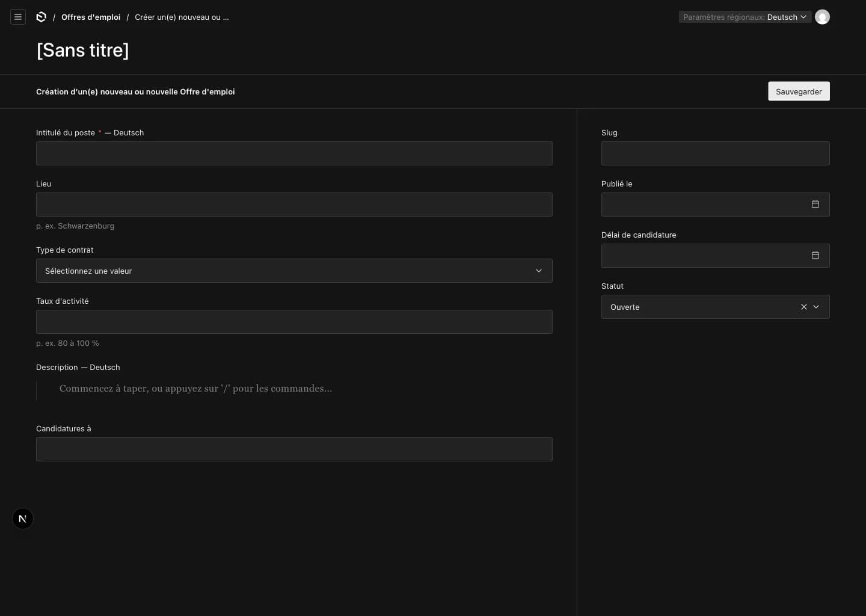The width and height of the screenshot is (866, 616).
Task: Clear the Ouverte status value
Action: pos(803,307)
